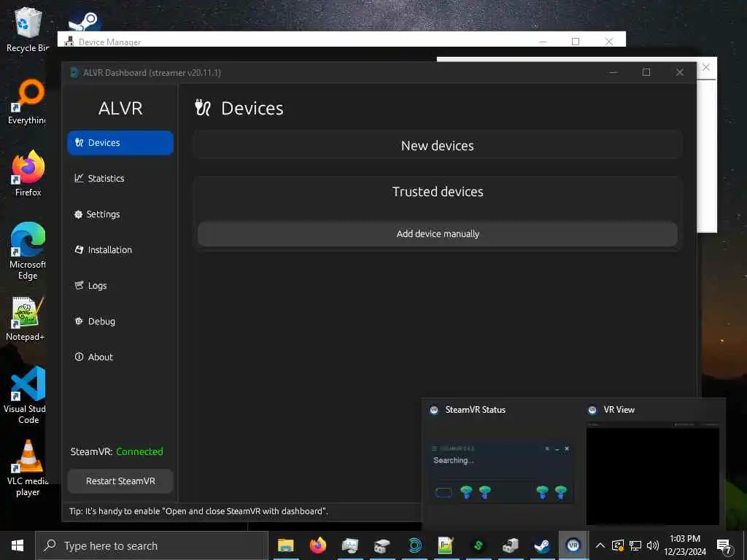
Task: Click the SteamVR Status preview title icon
Action: point(434,410)
